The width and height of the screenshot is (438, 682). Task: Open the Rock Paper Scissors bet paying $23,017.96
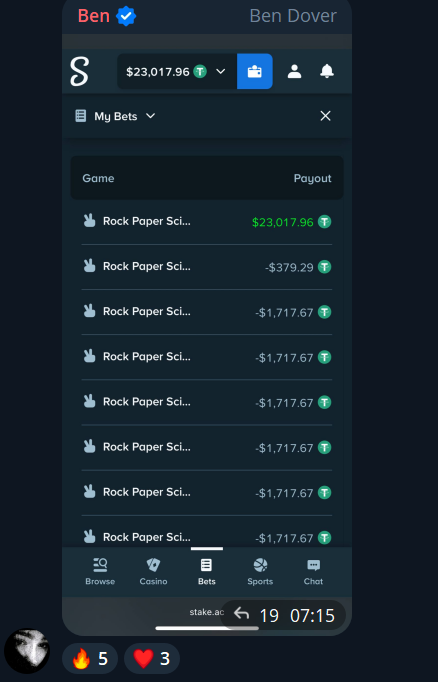coord(207,222)
